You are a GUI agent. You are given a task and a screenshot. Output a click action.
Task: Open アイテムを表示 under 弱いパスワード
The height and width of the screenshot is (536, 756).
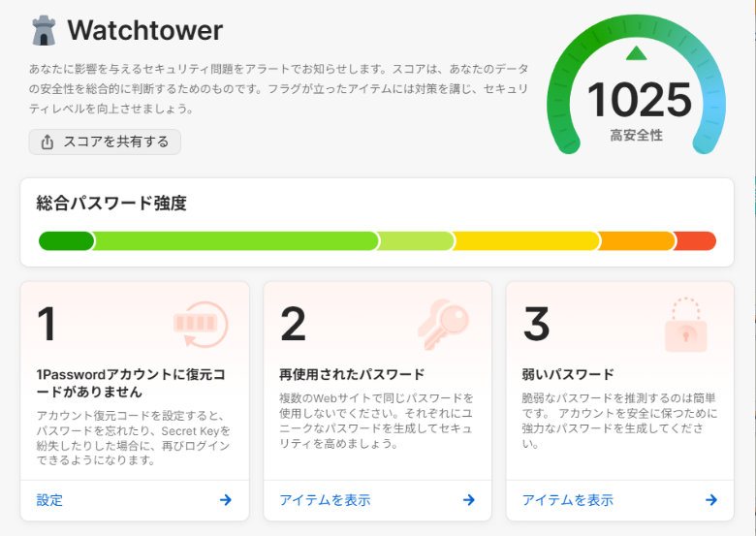(567, 500)
